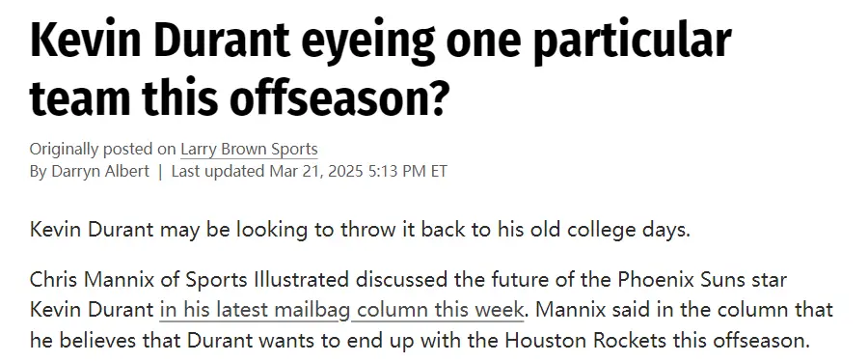The image size is (868, 362).
Task: Open the latest mailbag column link
Action: (341, 310)
